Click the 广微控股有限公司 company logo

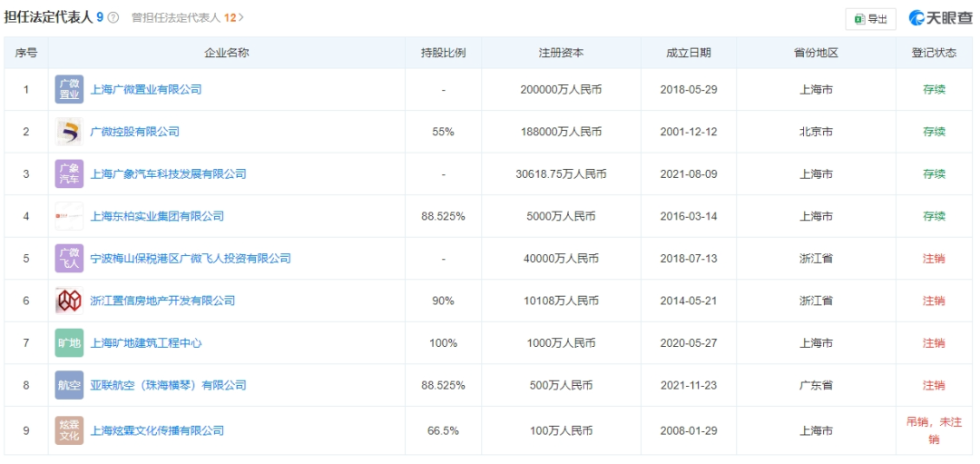click(69, 132)
